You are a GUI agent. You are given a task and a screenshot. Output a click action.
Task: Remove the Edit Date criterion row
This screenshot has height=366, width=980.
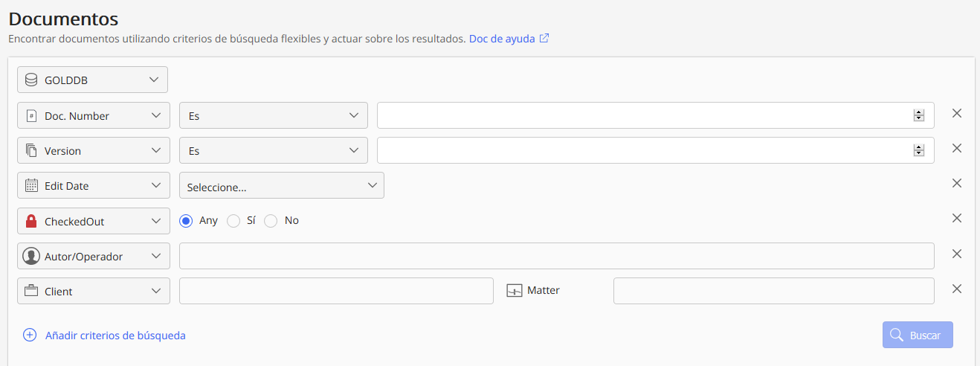pyautogui.click(x=957, y=183)
